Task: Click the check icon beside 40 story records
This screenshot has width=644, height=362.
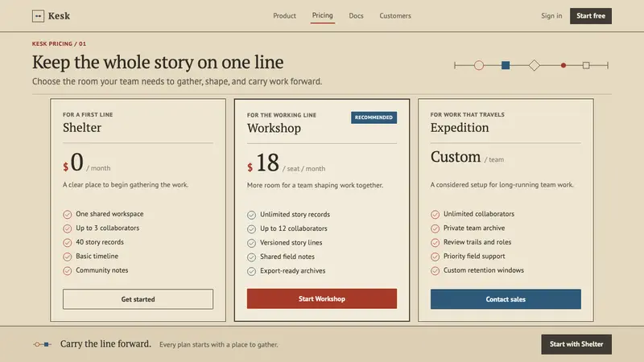Action: pos(68,243)
